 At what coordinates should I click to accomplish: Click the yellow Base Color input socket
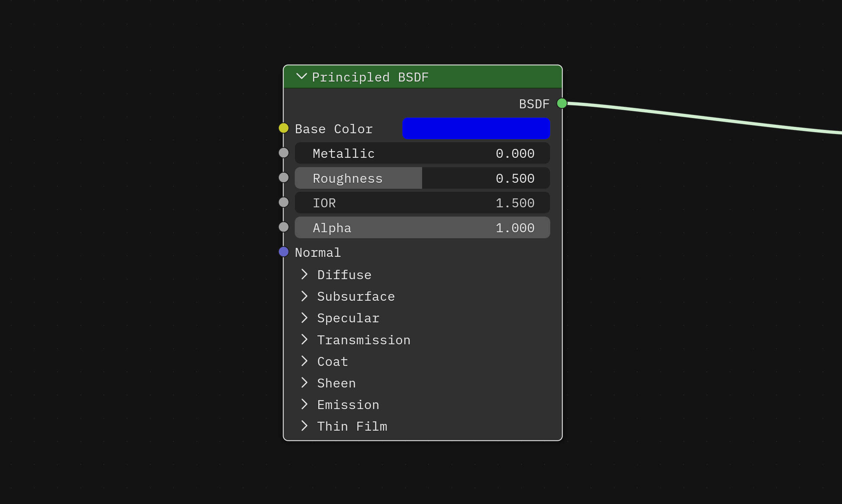pyautogui.click(x=284, y=128)
